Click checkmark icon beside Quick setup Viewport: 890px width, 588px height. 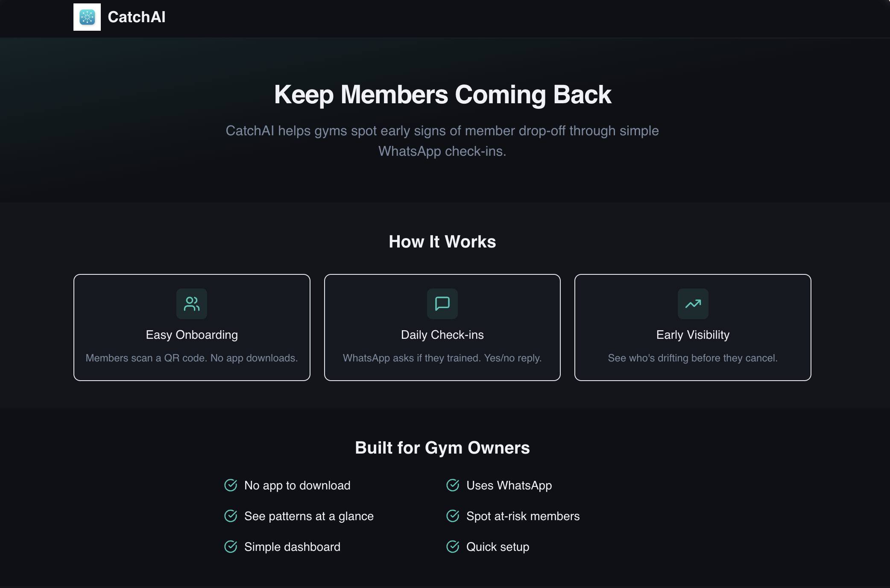pyautogui.click(x=453, y=547)
